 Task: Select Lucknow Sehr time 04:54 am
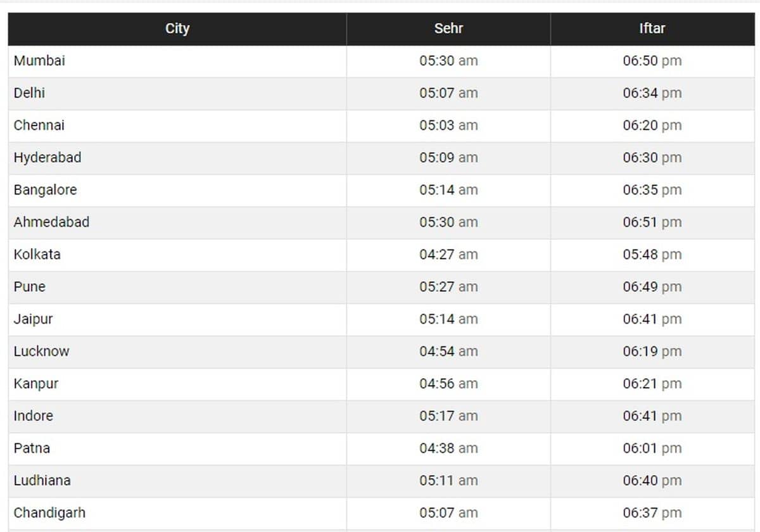(x=448, y=351)
